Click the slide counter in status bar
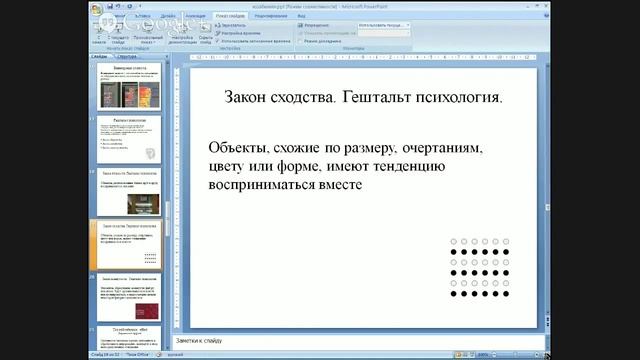 105,355
